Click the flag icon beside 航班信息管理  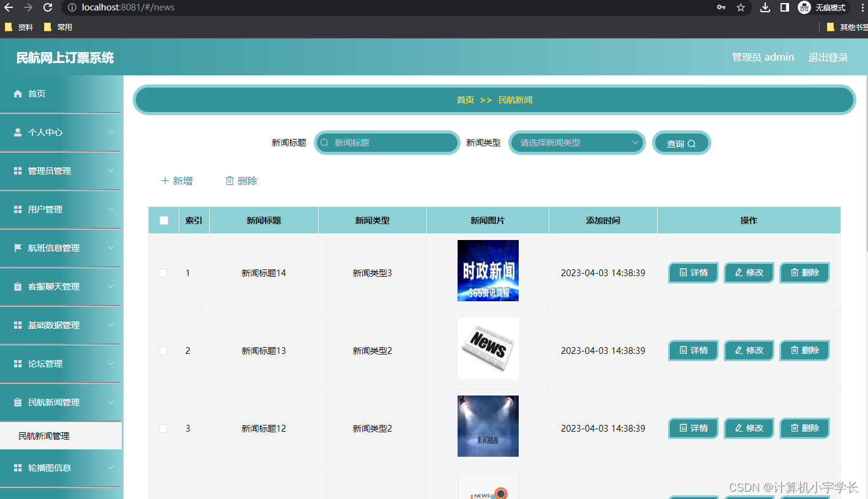pos(18,248)
